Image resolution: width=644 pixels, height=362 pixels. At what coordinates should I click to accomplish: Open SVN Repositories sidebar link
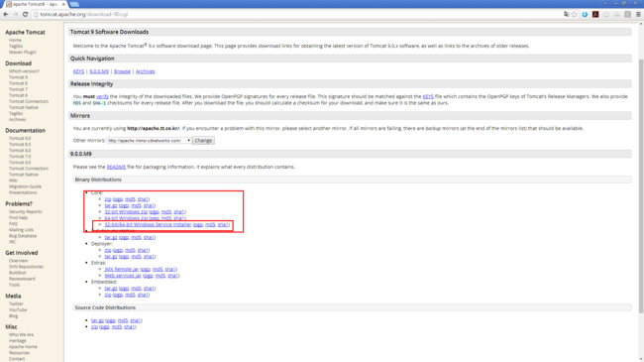(x=26, y=267)
